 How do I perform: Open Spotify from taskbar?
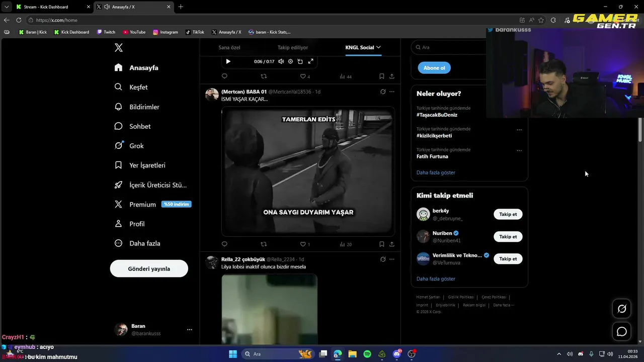(x=367, y=354)
